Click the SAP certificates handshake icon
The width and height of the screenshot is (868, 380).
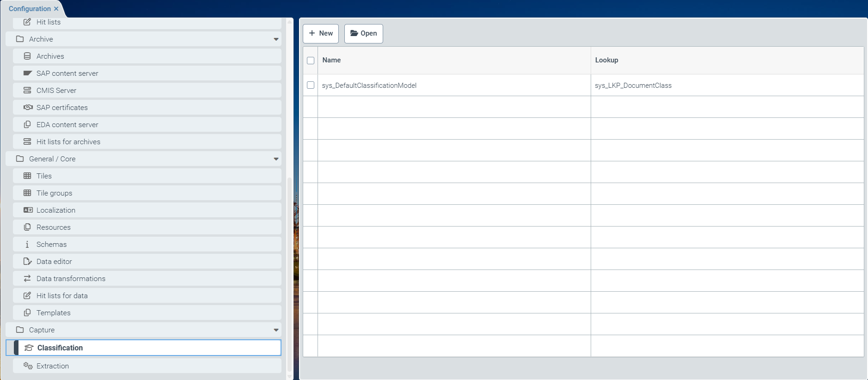click(x=28, y=107)
